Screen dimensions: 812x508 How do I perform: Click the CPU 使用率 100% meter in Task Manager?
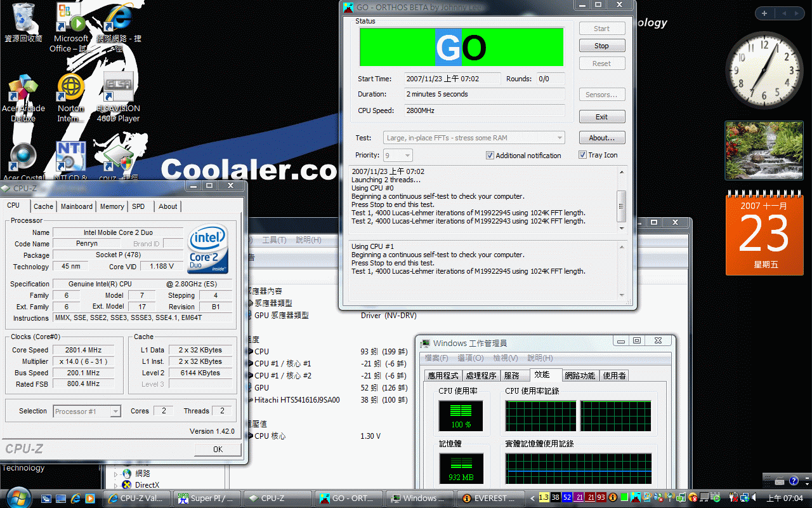tap(461, 415)
